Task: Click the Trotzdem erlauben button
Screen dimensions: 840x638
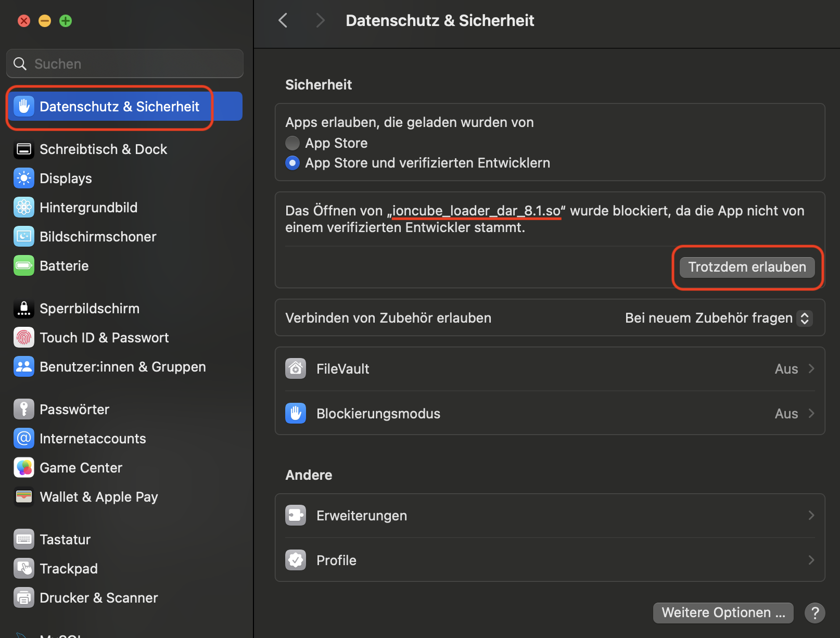Action: tap(747, 267)
